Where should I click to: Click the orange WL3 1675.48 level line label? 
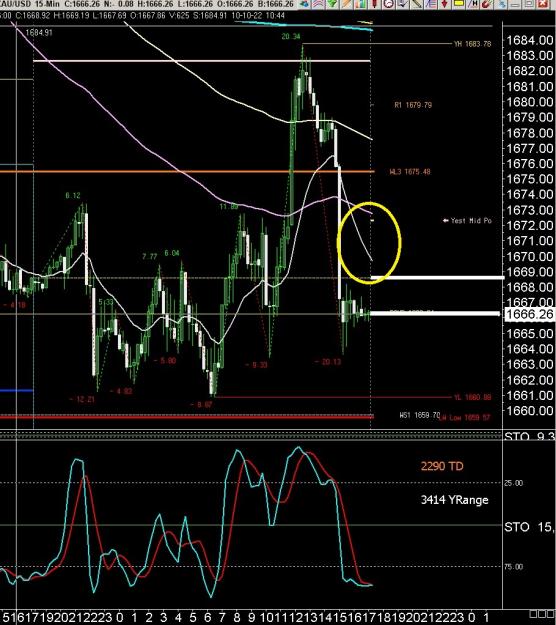click(410, 172)
